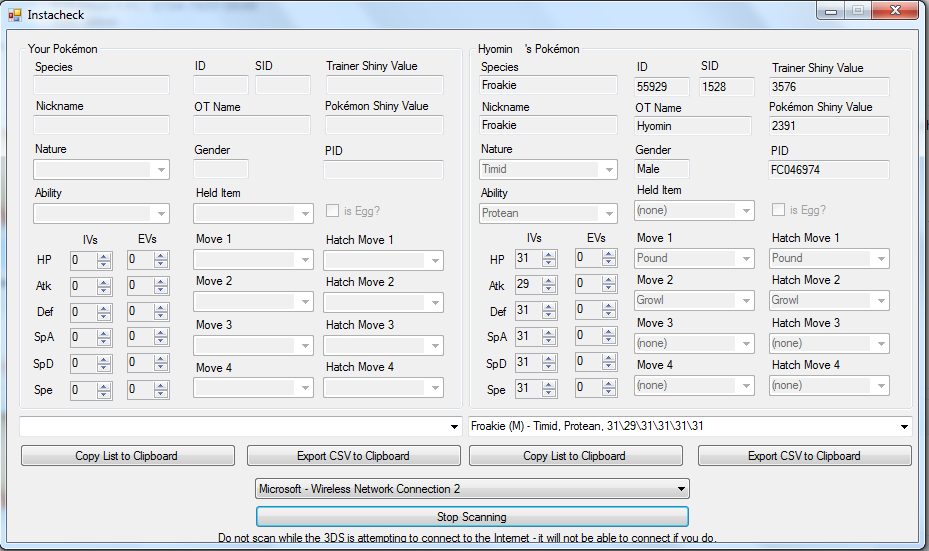Increase Hyomin's Atk IV stepper value
The width and height of the screenshot is (929, 551).
pos(548,280)
